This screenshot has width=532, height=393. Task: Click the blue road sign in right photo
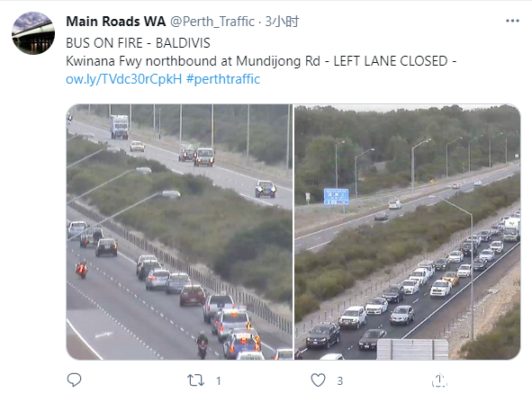[x=337, y=197]
